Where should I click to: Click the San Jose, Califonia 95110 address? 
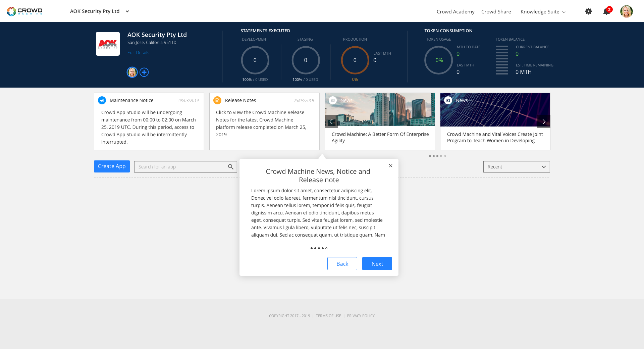coord(152,43)
